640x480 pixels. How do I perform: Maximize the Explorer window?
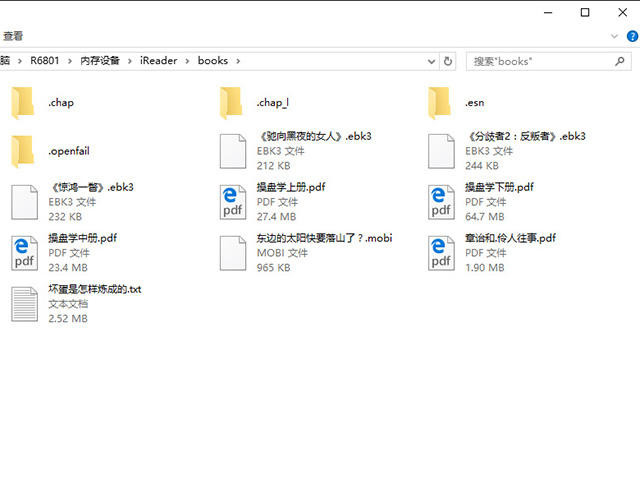(x=585, y=13)
